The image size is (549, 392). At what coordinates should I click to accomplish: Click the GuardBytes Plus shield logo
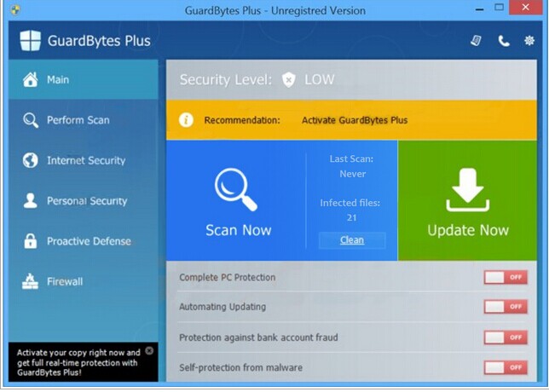tap(31, 40)
